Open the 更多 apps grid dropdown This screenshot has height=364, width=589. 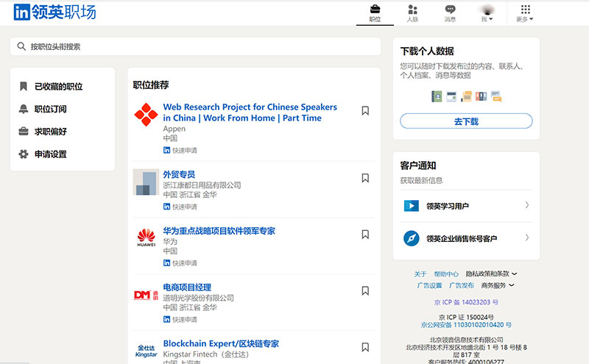click(x=525, y=13)
